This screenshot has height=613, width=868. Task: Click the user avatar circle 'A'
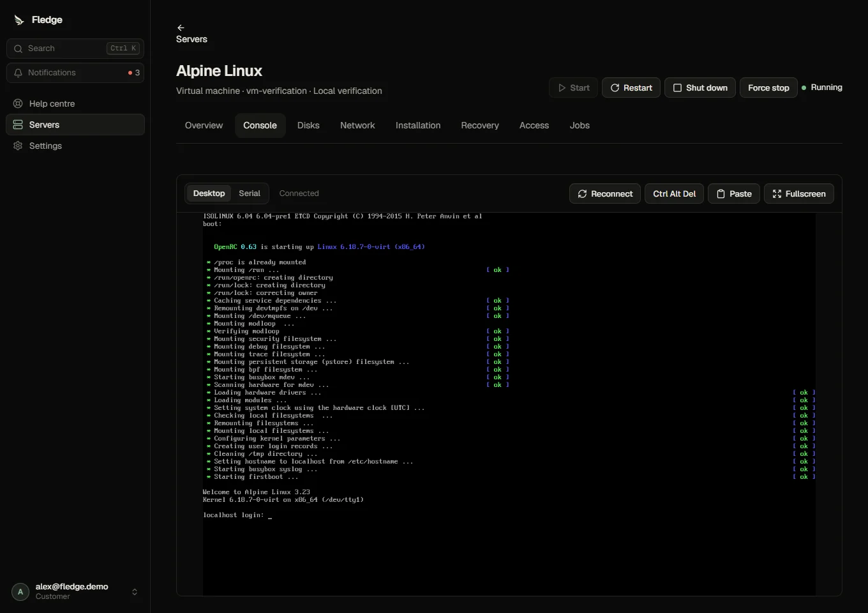click(x=20, y=592)
